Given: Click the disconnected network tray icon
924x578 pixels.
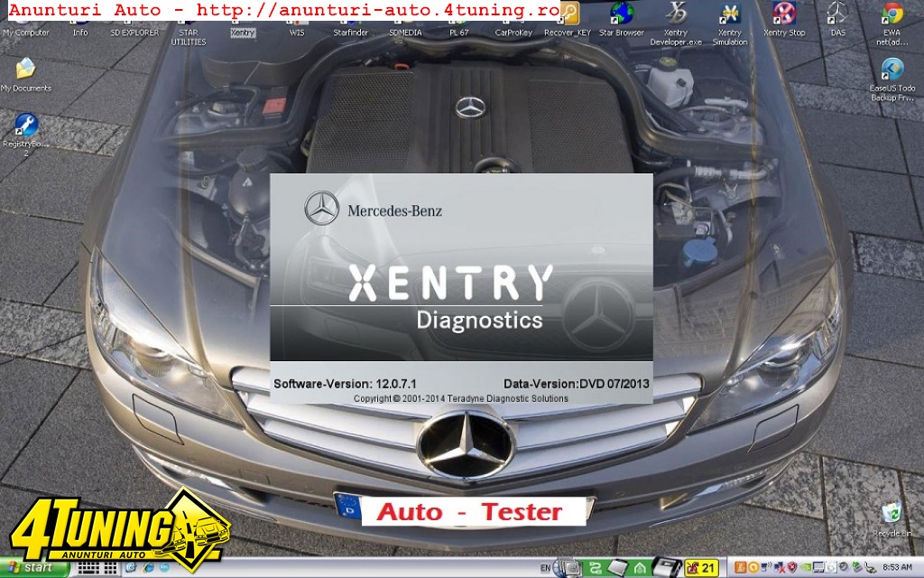Looking at the screenshot, I should click(780, 567).
